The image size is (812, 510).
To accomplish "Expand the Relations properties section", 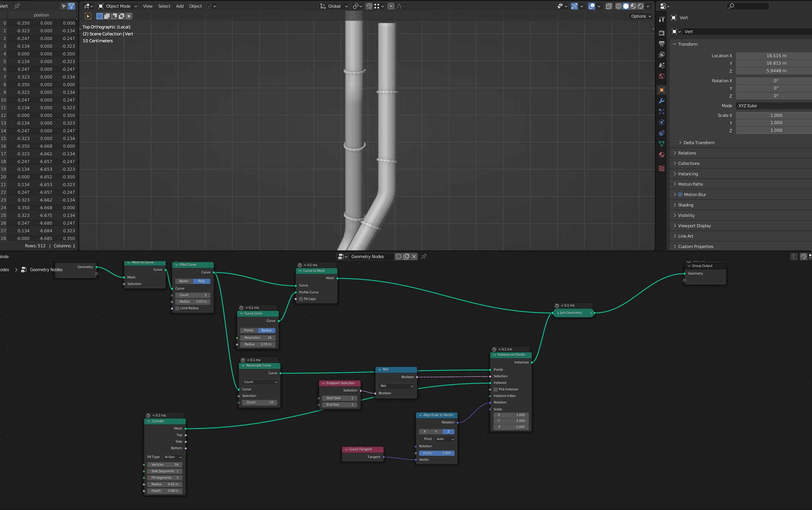I will (687, 153).
